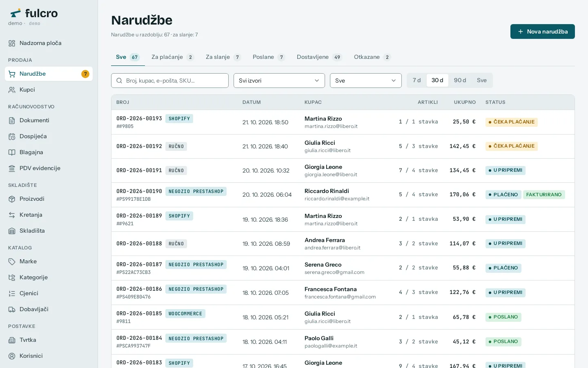Select the 7 d period toggle
The width and height of the screenshot is (588, 368).
pyautogui.click(x=416, y=81)
